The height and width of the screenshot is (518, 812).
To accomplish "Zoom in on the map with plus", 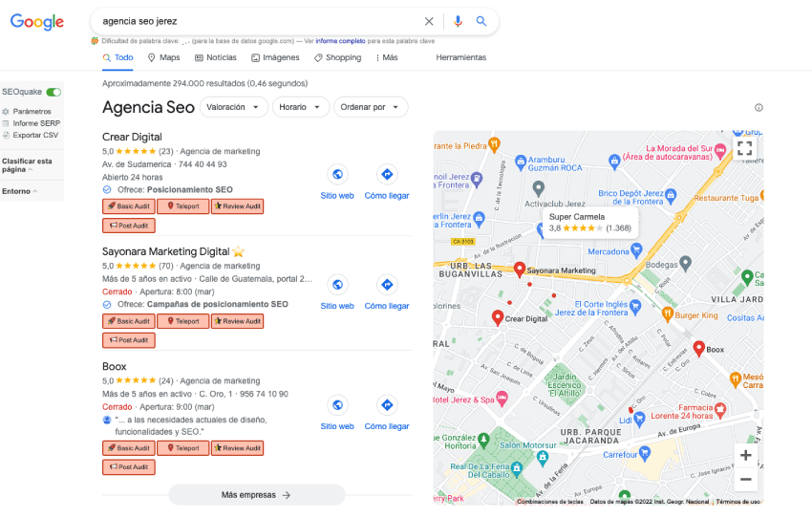I will (746, 455).
